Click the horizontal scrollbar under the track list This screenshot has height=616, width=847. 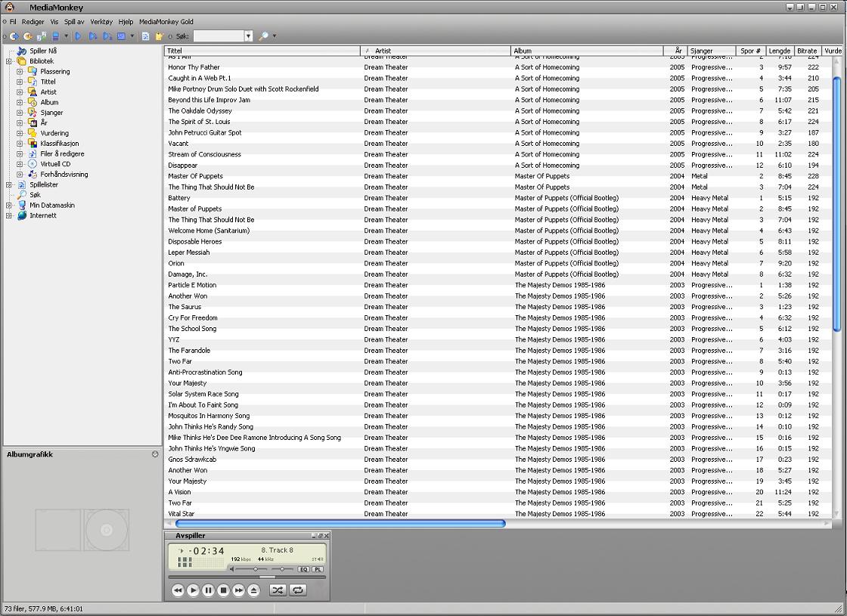(340, 523)
